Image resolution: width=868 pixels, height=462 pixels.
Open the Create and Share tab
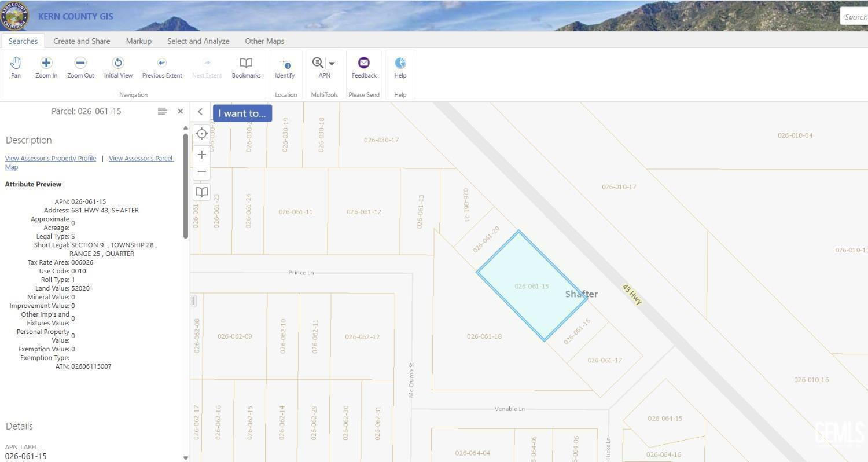click(x=82, y=41)
